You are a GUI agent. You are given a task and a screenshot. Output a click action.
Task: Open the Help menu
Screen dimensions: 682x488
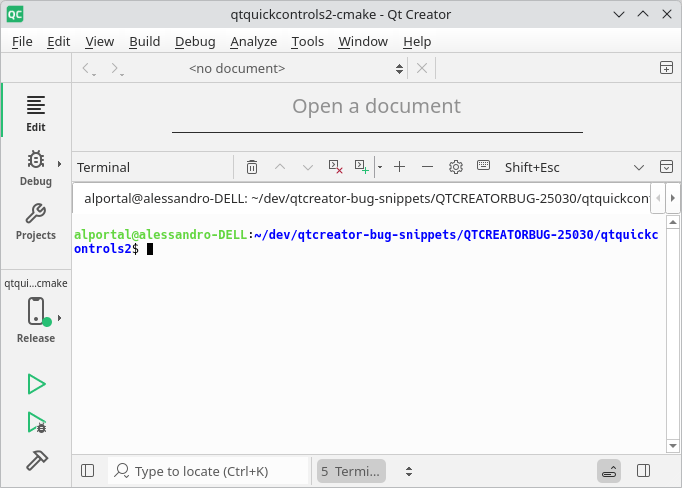[x=417, y=41]
